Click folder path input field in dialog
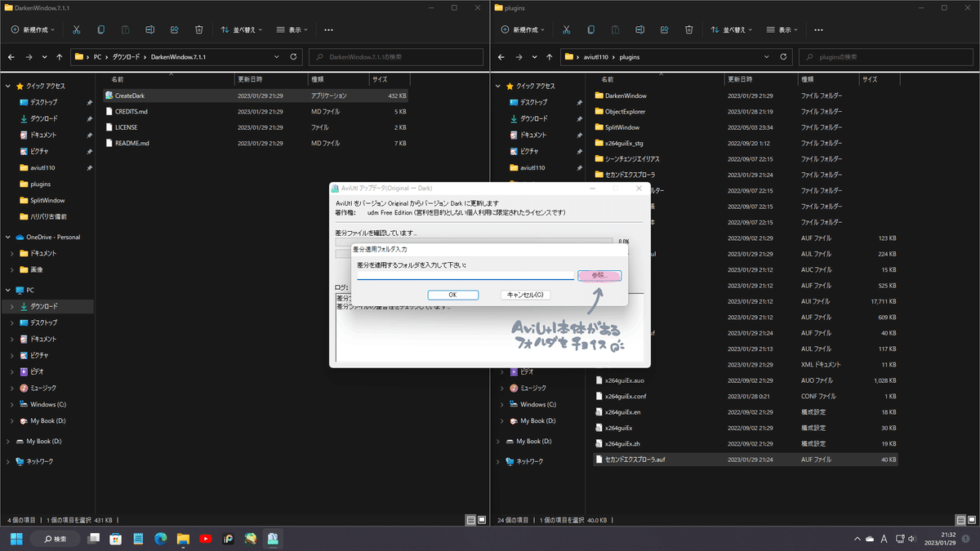This screenshot has height=551, width=980. point(465,275)
